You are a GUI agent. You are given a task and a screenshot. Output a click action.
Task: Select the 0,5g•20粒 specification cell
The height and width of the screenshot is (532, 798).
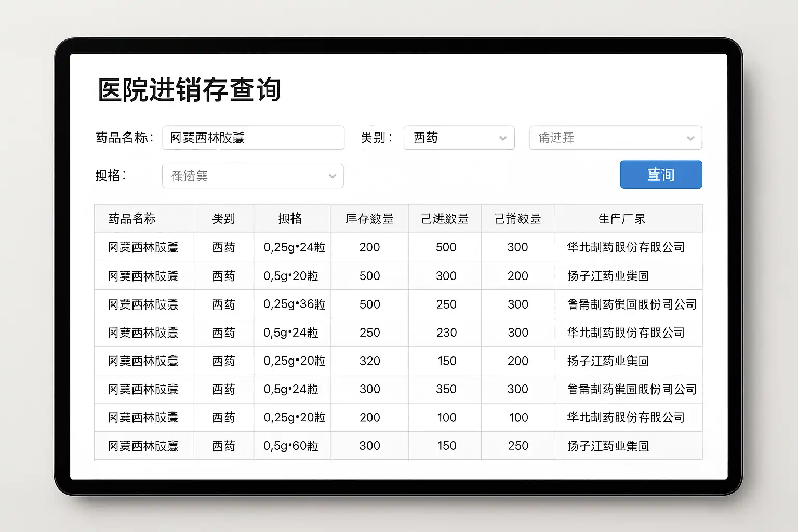(x=291, y=276)
